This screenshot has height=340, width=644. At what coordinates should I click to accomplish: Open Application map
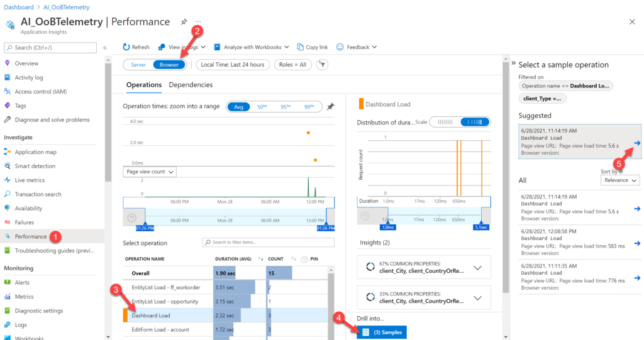(x=35, y=152)
